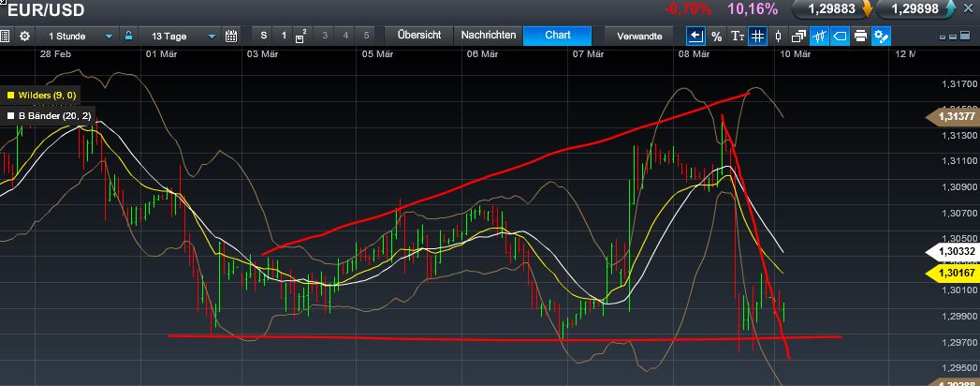980x386 pixels.
Task: Toggle the blue lock icon
Action: (128, 35)
